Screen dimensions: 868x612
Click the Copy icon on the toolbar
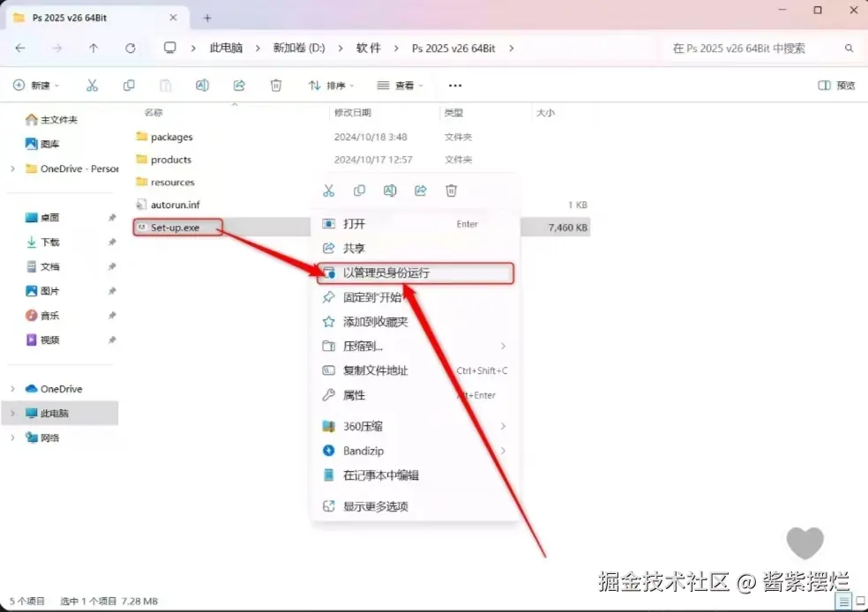point(129,85)
